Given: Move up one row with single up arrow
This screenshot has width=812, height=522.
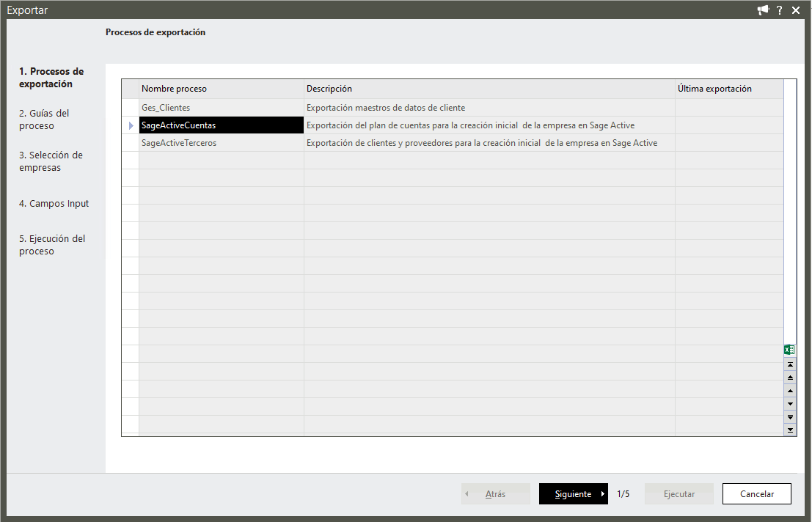Looking at the screenshot, I should click(790, 391).
